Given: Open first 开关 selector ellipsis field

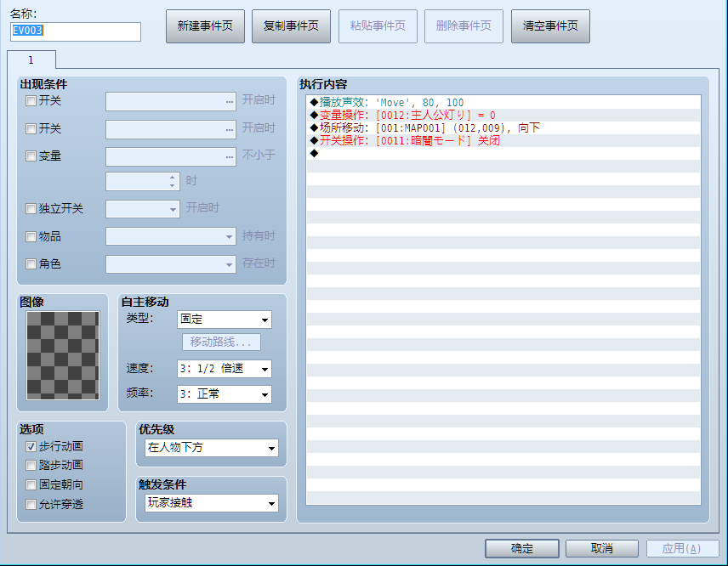Looking at the screenshot, I should [x=171, y=102].
